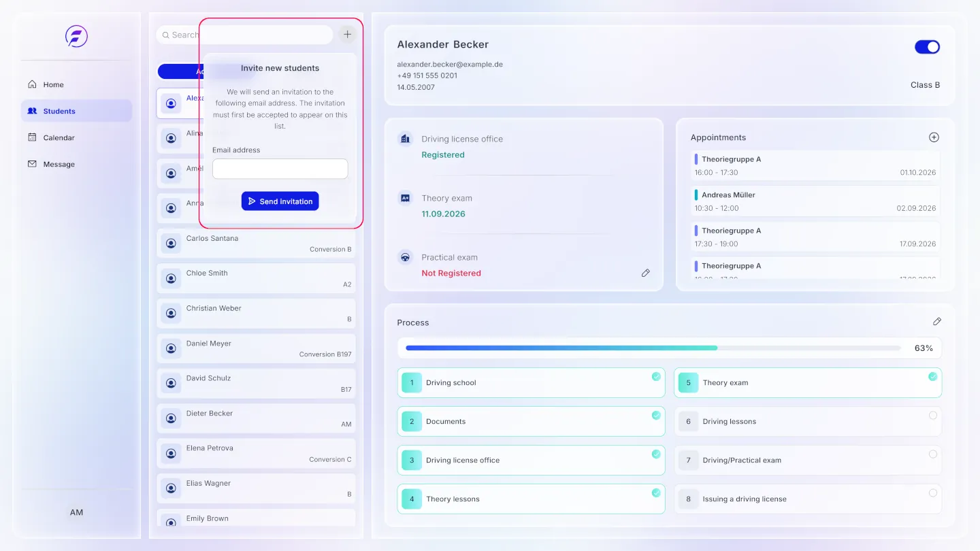
Task: Click the app logo in the sidebar
Action: point(76,36)
